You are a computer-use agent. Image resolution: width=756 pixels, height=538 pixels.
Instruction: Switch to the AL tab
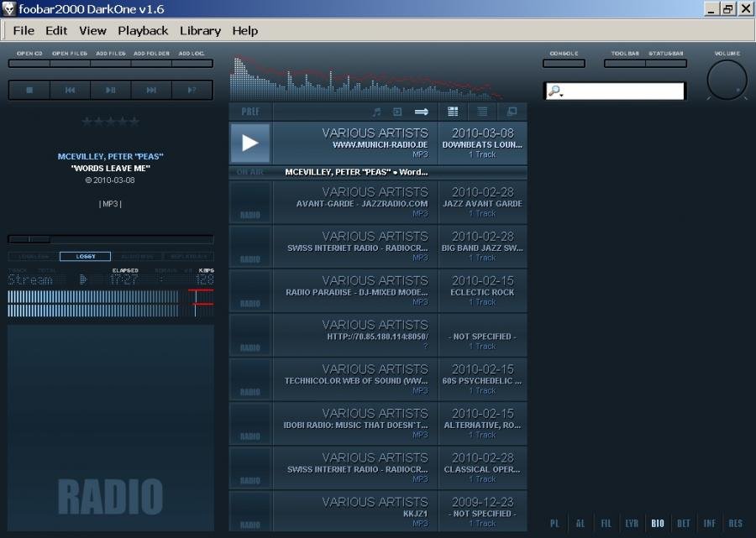(580, 524)
